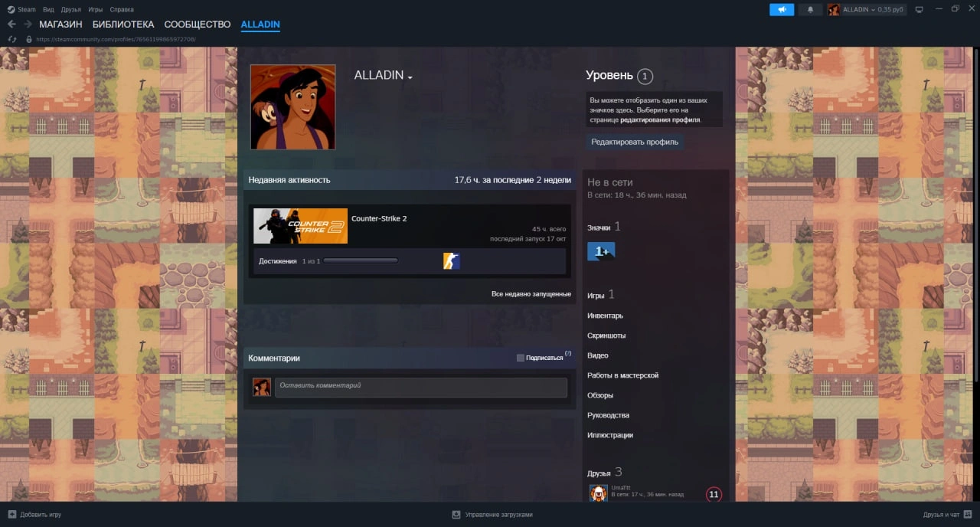Click the Недавняя активность header

pos(289,180)
